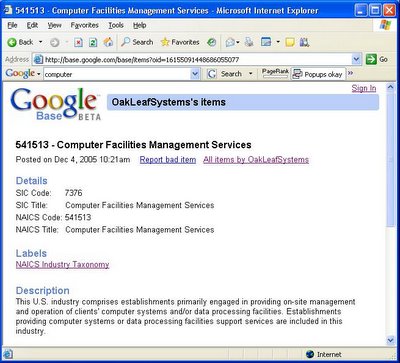400x363 pixels.
Task: Open the Google toolbar logo menu
Action: [23, 74]
